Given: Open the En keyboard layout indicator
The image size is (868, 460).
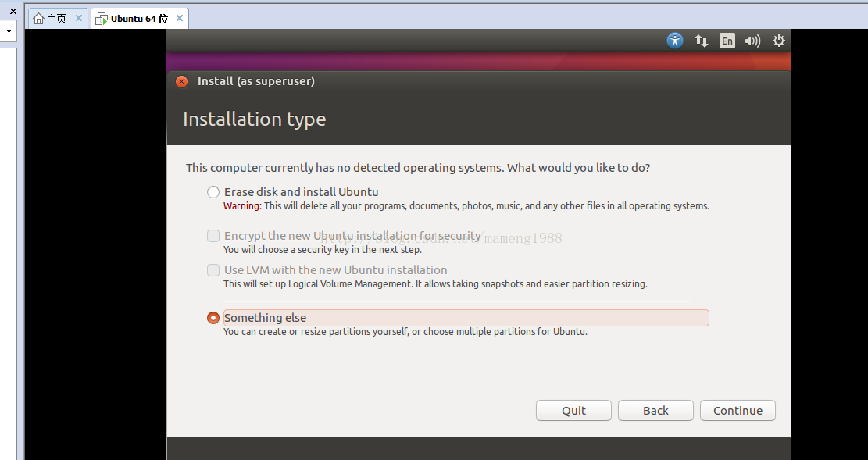Looking at the screenshot, I should [727, 41].
